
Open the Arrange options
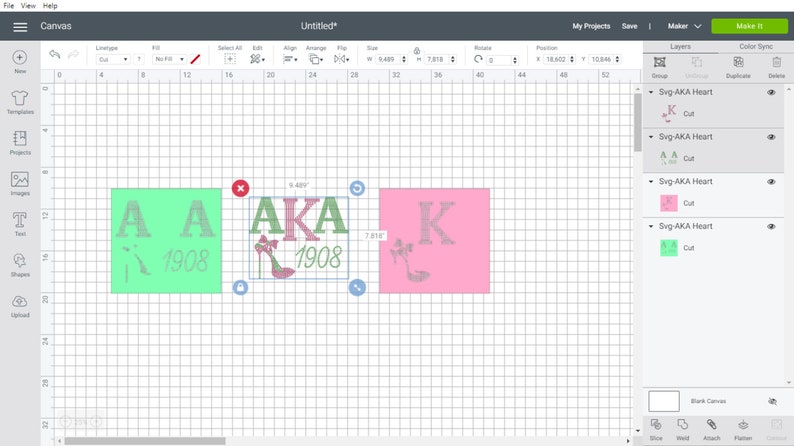click(x=316, y=59)
